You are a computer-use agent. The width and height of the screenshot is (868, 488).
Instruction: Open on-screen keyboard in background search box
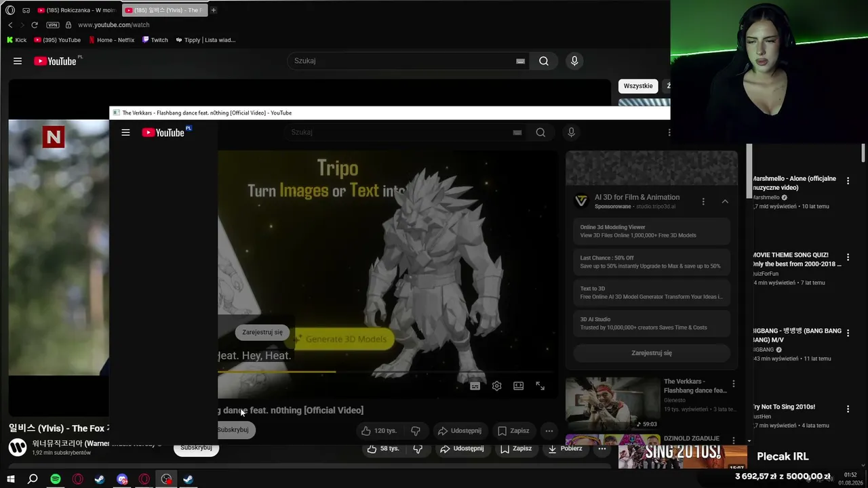(x=520, y=61)
